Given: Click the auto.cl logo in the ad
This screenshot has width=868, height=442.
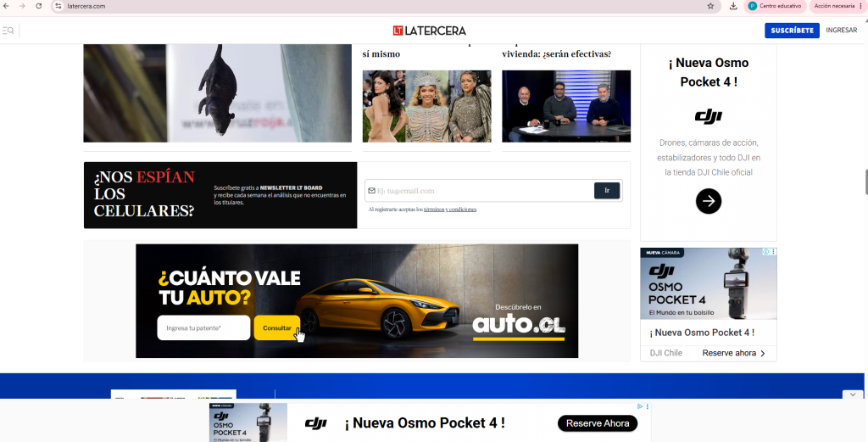Looking at the screenshot, I should click(x=519, y=326).
